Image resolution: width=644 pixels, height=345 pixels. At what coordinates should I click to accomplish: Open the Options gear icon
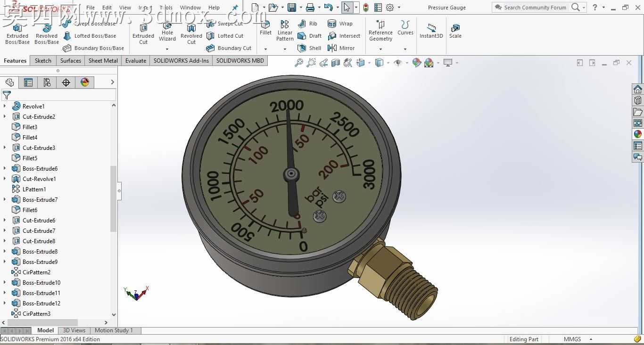pyautogui.click(x=390, y=8)
